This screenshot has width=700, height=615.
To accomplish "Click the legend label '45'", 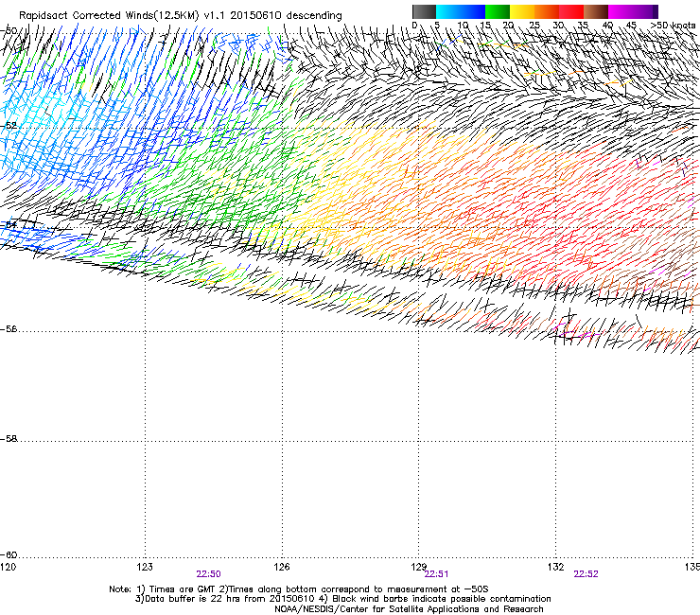I will click(631, 25).
